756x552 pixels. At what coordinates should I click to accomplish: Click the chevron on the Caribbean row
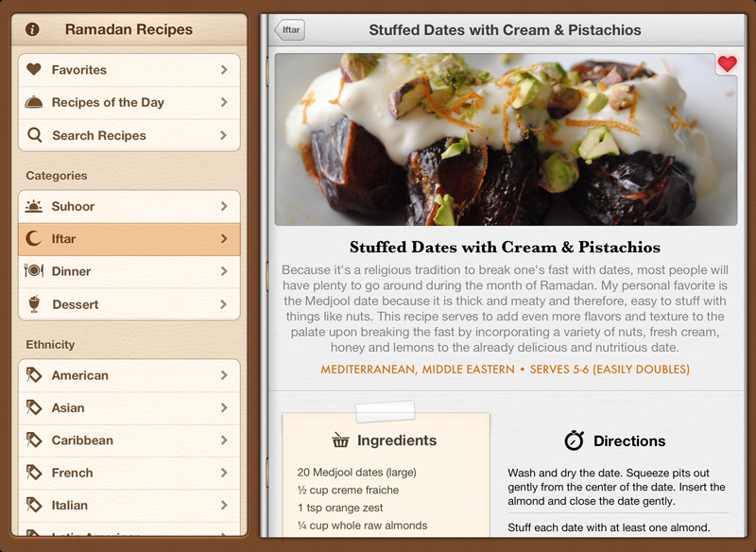(224, 440)
